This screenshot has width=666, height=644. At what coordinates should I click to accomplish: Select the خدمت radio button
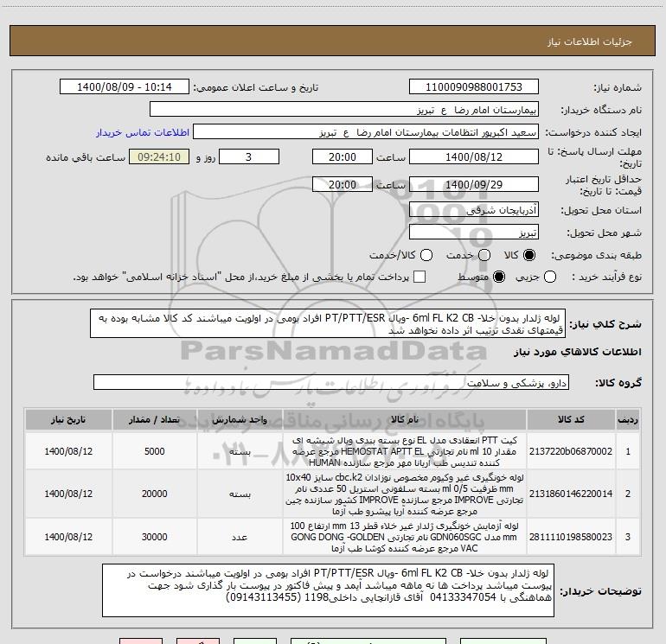click(x=484, y=255)
